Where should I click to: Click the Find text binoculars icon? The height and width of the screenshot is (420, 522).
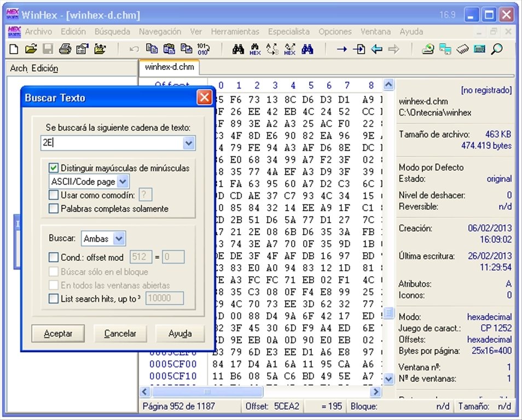pyautogui.click(x=238, y=49)
